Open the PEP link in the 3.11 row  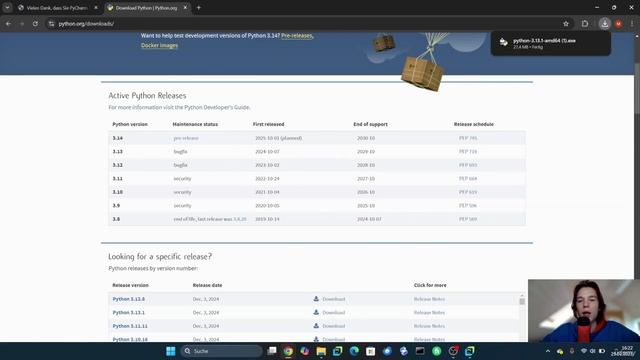468,178
